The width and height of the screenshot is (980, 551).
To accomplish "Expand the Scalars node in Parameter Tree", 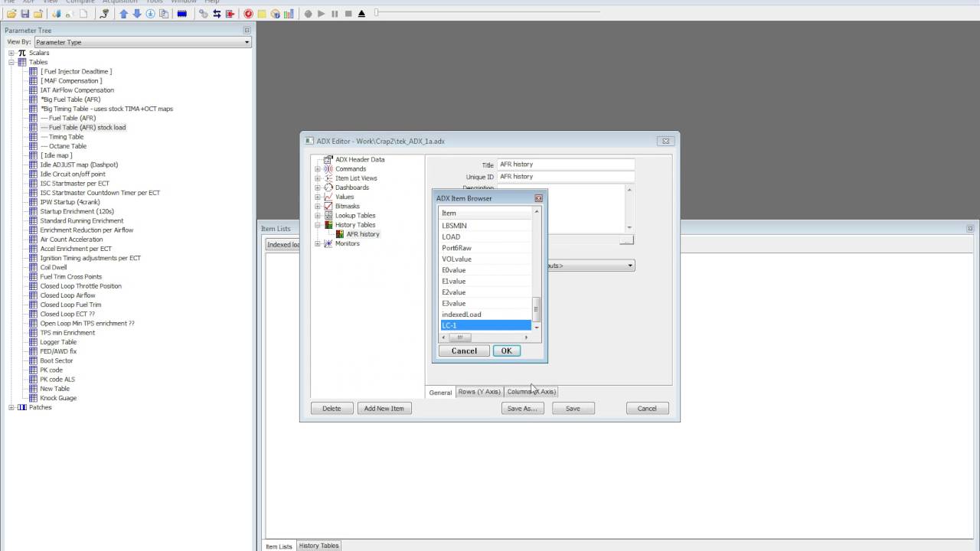I will [11, 53].
